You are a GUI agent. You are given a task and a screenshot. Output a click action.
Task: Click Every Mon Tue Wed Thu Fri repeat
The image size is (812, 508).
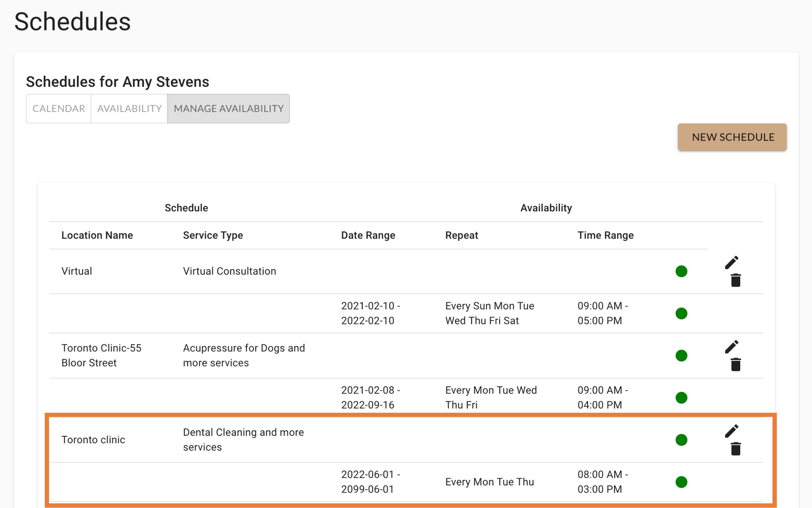click(491, 397)
